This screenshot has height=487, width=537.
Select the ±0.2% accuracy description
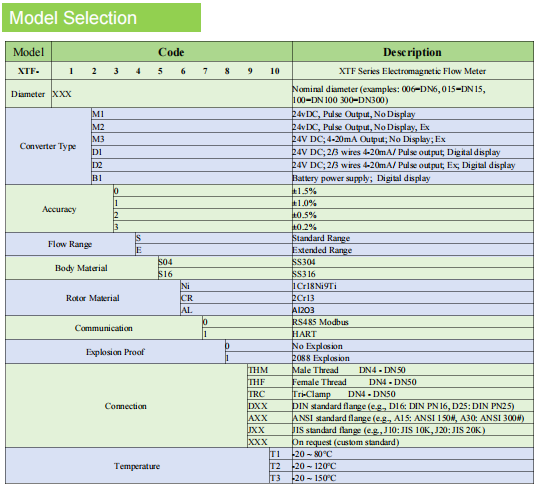pos(304,227)
